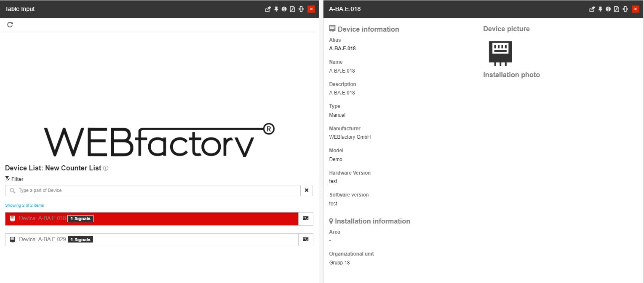
Task: Clear the device filter search
Action: tap(307, 190)
